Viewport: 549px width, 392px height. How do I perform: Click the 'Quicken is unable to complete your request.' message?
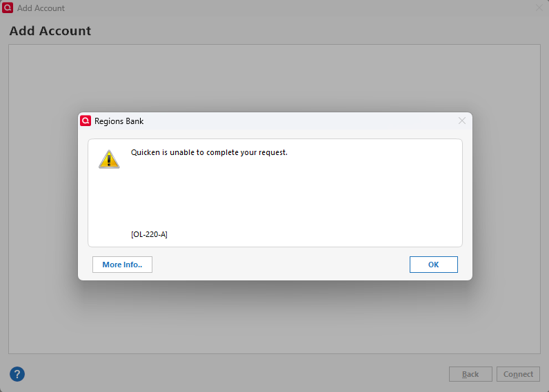209,152
